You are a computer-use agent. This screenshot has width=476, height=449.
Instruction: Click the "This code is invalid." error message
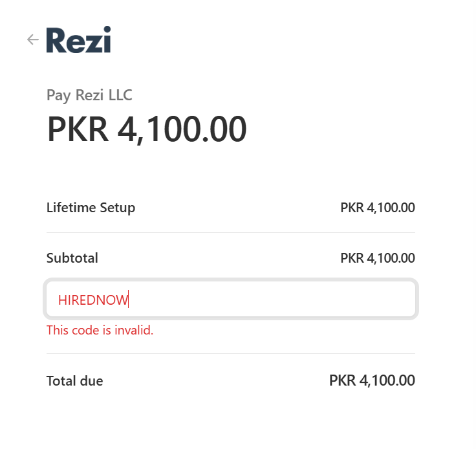100,331
